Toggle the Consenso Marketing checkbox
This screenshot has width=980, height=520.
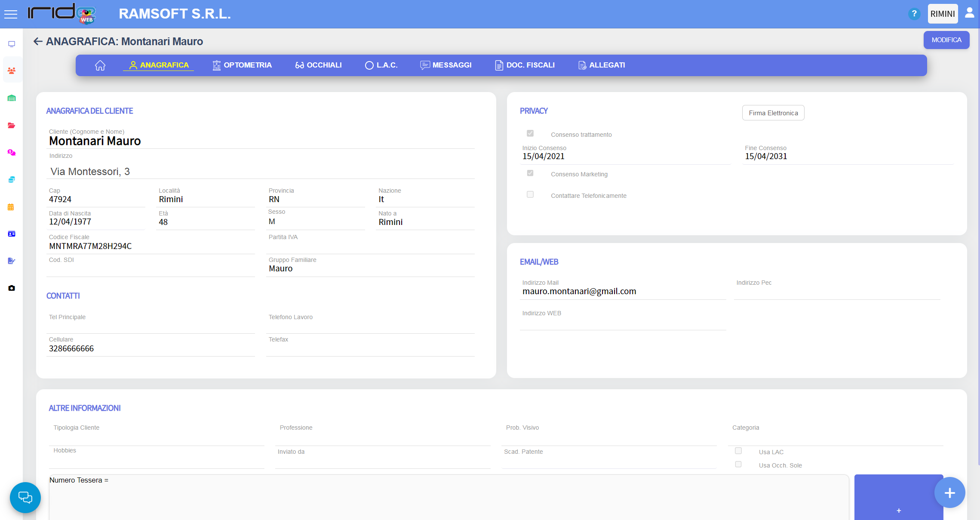530,173
